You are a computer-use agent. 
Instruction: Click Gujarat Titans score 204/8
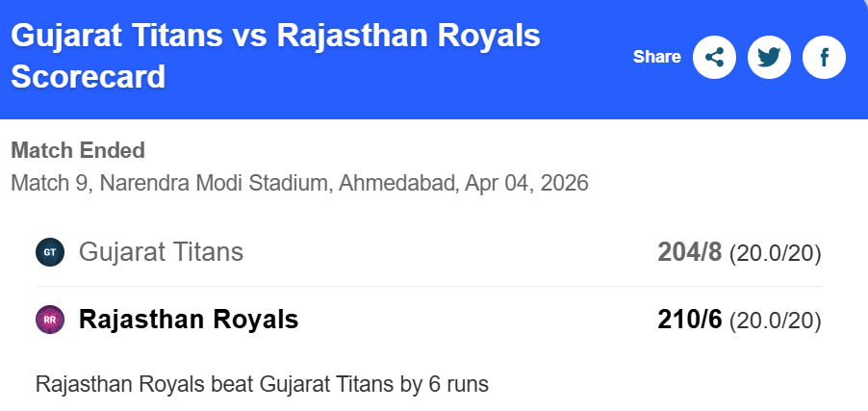(689, 253)
